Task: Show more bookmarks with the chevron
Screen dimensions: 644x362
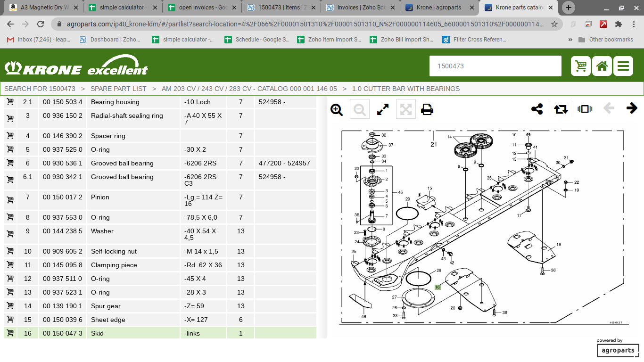Action: point(570,40)
